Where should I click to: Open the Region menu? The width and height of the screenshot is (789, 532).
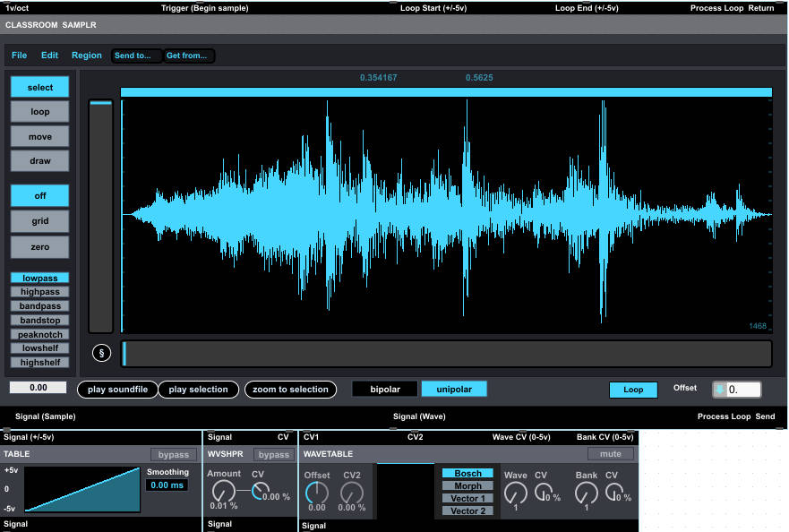pos(87,56)
